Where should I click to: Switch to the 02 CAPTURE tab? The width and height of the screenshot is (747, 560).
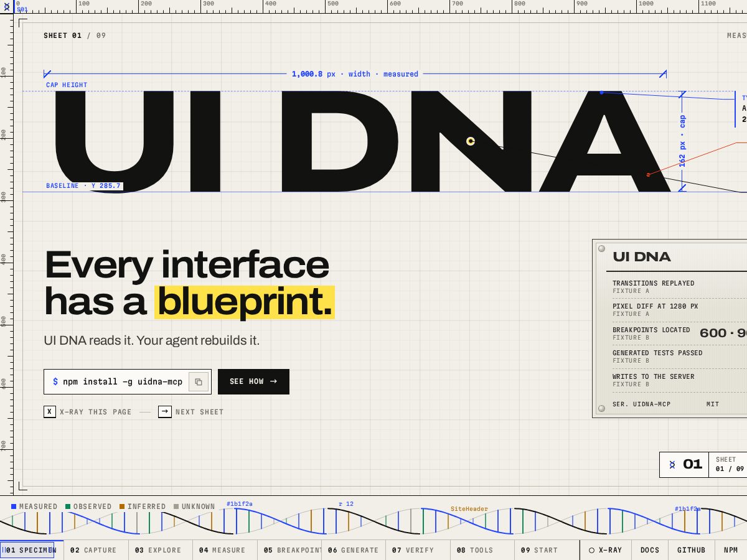pyautogui.click(x=96, y=550)
